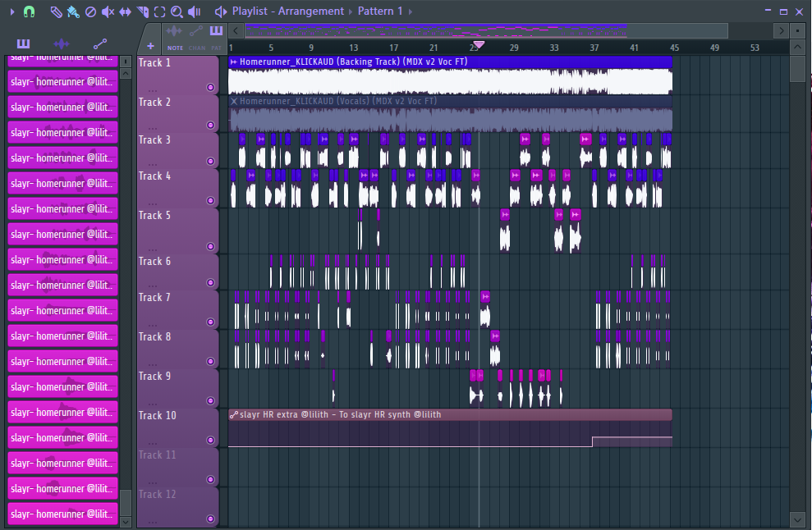Mute Track 9 with its green dot

point(210,400)
